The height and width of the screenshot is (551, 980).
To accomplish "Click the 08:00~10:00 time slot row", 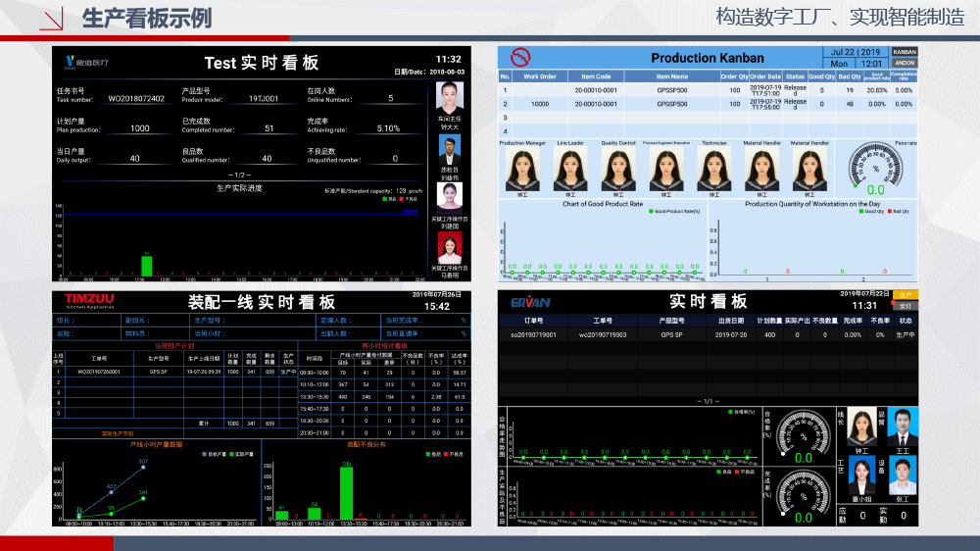I will tap(384, 373).
